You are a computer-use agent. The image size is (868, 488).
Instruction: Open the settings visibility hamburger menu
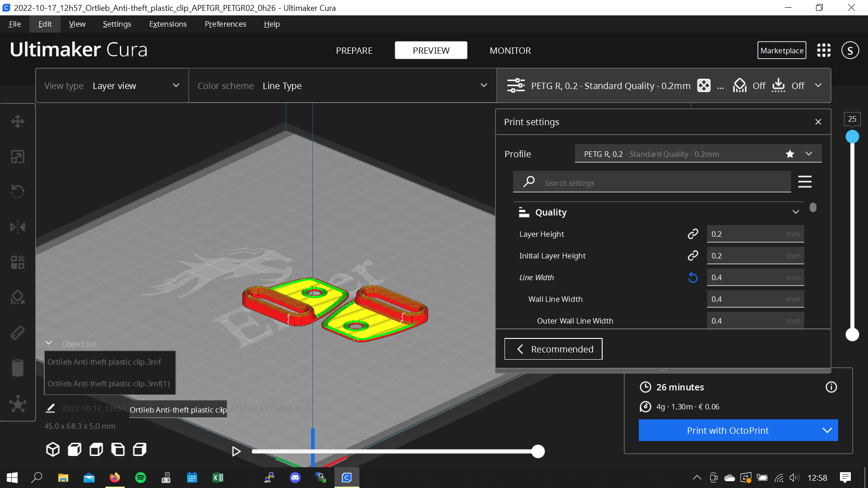coord(805,182)
